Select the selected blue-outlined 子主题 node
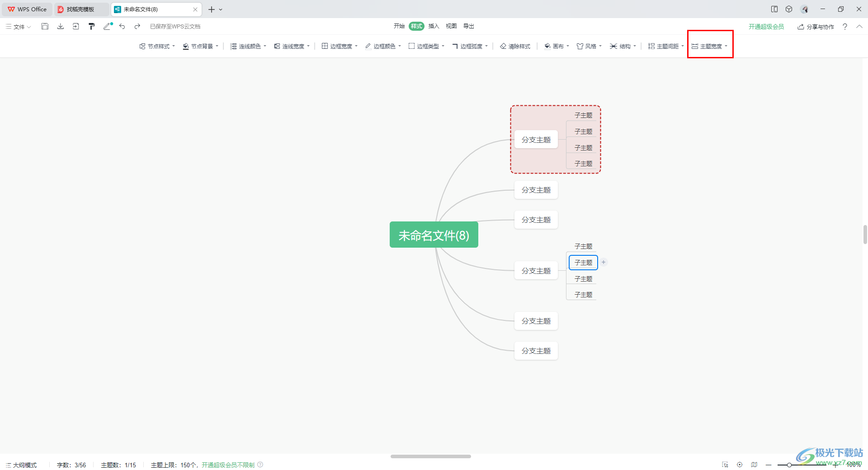 tap(583, 263)
